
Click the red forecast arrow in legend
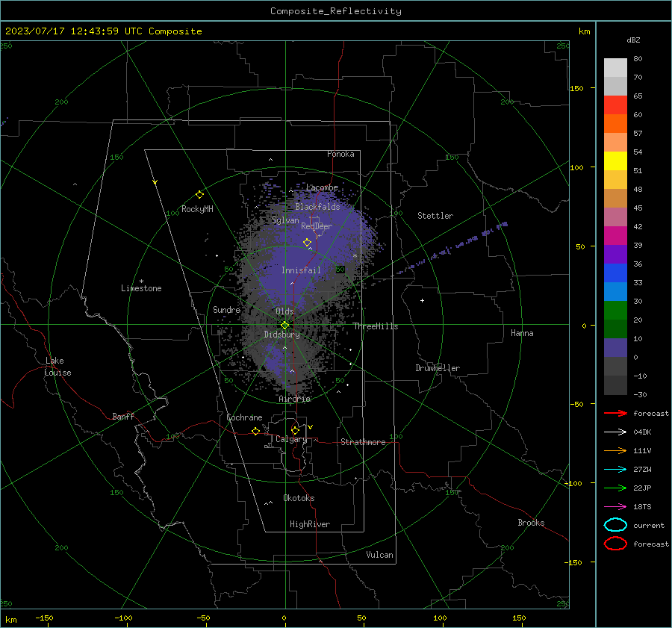(615, 413)
